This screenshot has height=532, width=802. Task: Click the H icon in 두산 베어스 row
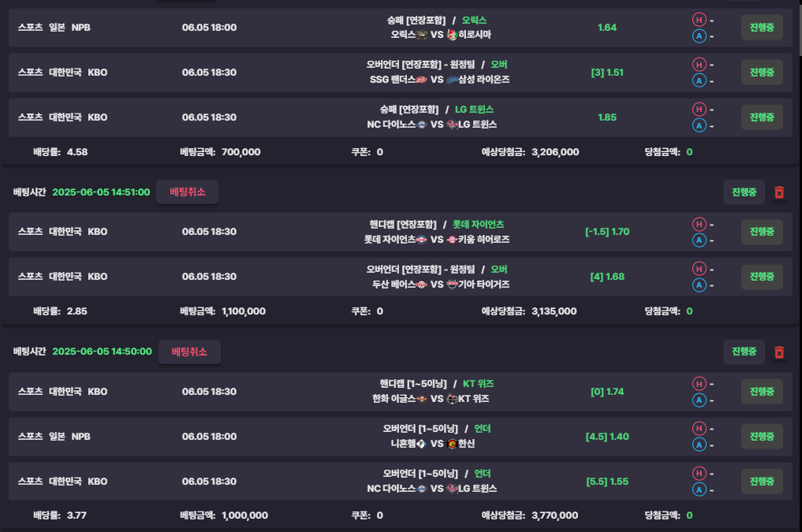click(x=699, y=269)
